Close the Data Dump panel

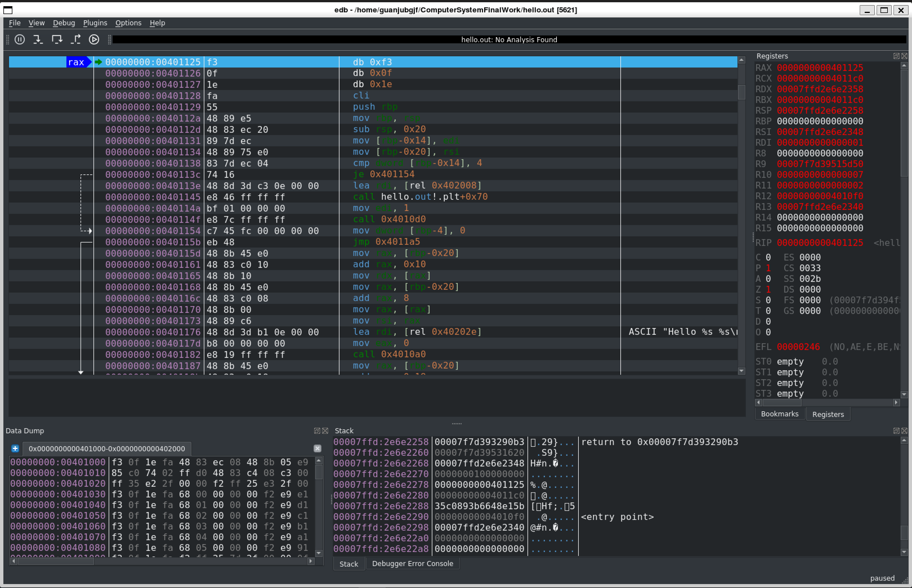(x=325, y=431)
